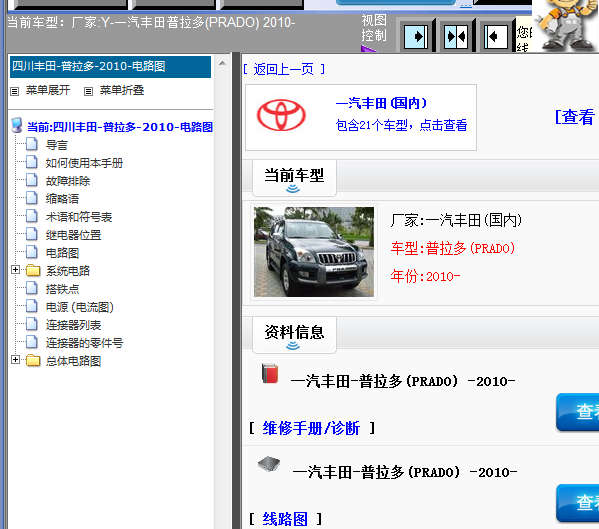Click the right-arrow view control icon
Viewport: 599px width, 529px height.
click(416, 37)
